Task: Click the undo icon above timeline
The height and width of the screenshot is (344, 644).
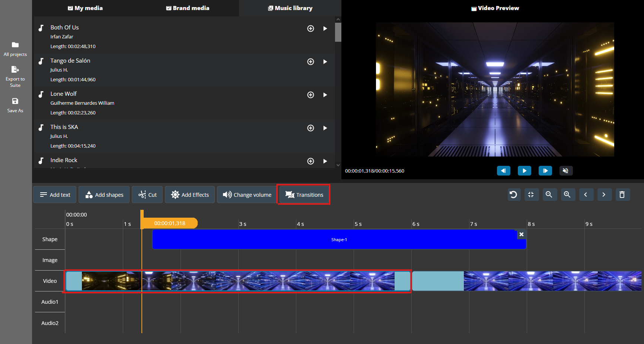Action: [x=514, y=195]
